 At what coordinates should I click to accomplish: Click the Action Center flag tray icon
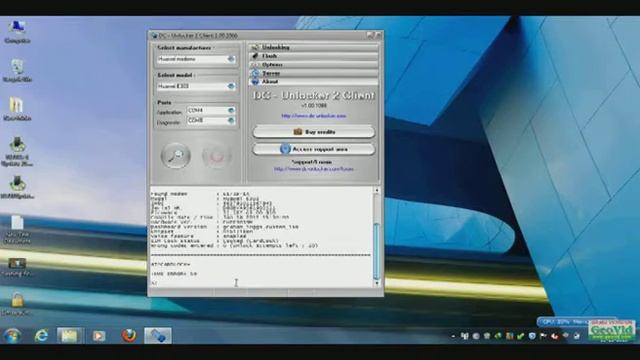(x=543, y=336)
